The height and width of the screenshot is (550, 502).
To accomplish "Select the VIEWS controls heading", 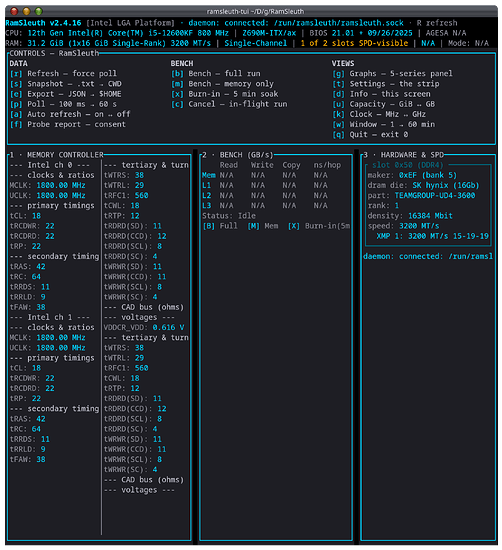I will [x=343, y=63].
